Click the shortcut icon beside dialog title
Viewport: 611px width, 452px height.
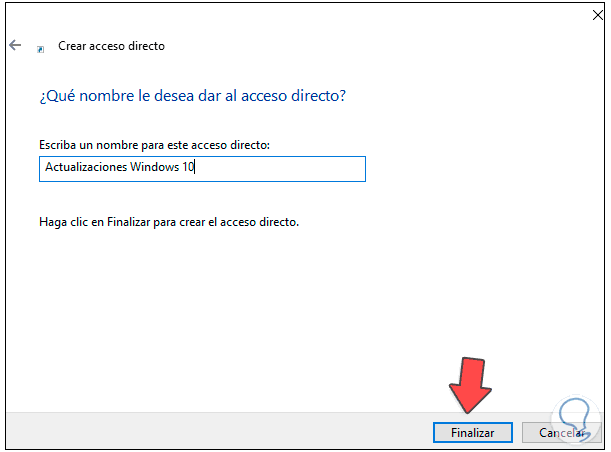(40, 48)
